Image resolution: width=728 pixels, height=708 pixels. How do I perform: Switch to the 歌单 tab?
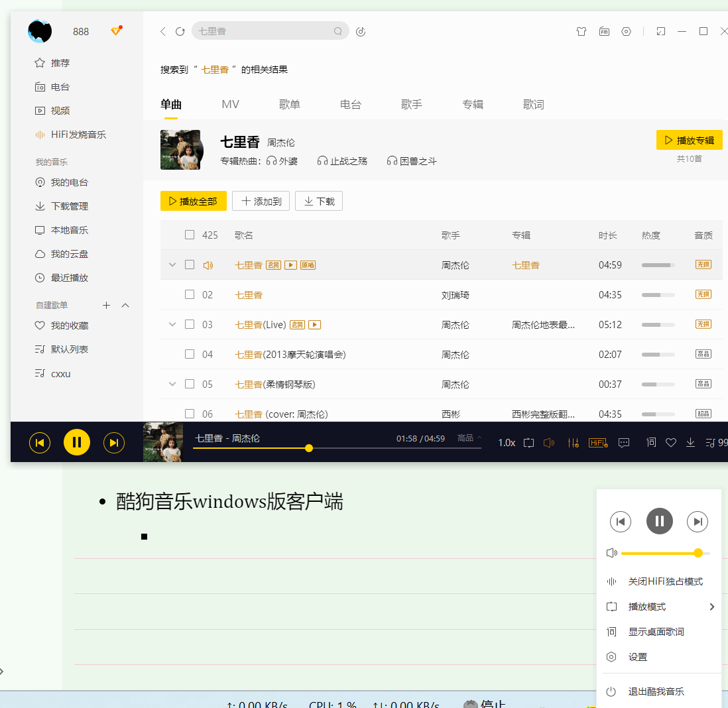point(290,105)
